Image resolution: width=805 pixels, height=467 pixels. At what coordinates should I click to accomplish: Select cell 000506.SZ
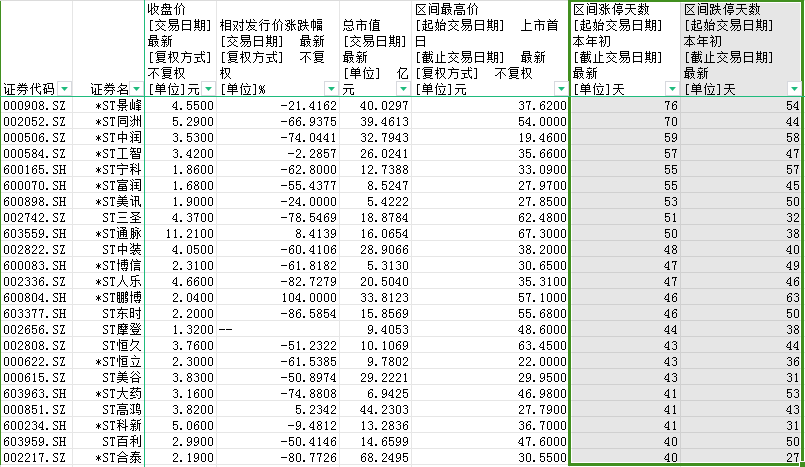pyautogui.click(x=36, y=138)
